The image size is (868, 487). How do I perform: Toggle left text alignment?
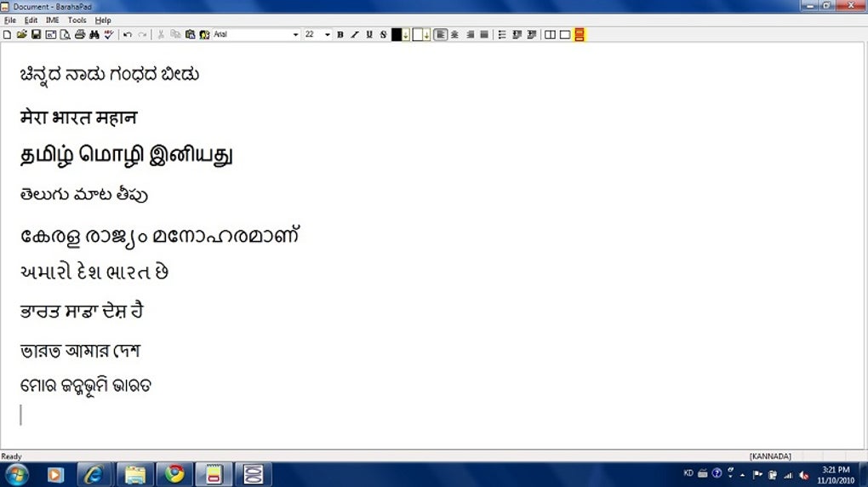pyautogui.click(x=440, y=34)
